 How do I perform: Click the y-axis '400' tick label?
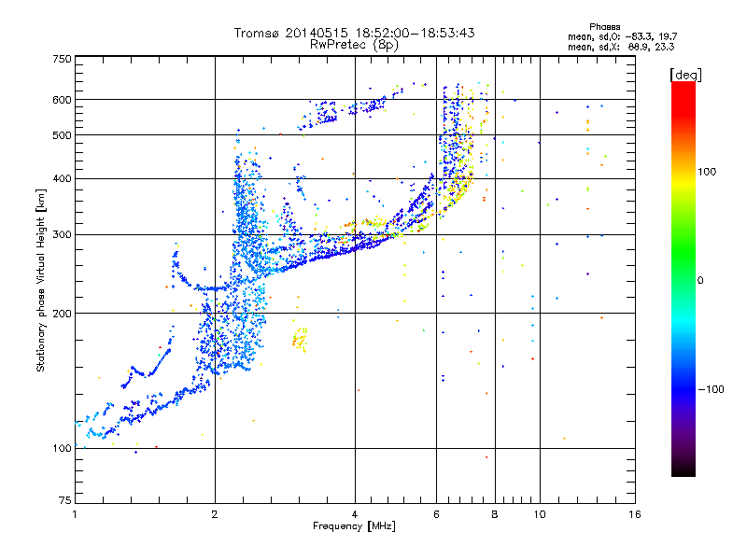pyautogui.click(x=63, y=178)
